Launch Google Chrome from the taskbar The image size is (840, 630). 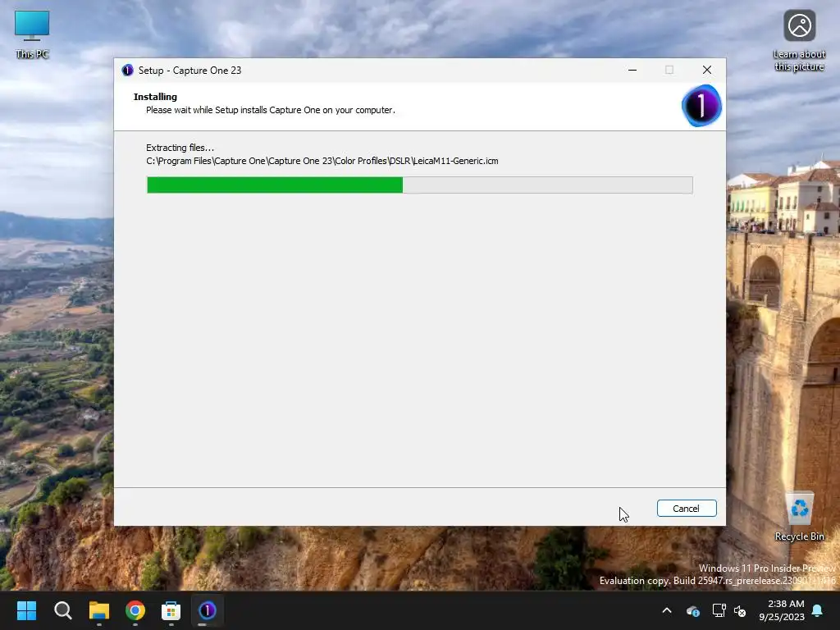[x=135, y=610]
